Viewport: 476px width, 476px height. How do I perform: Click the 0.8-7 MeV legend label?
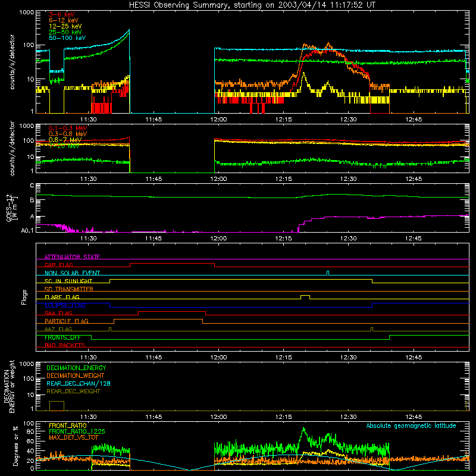[x=65, y=140]
